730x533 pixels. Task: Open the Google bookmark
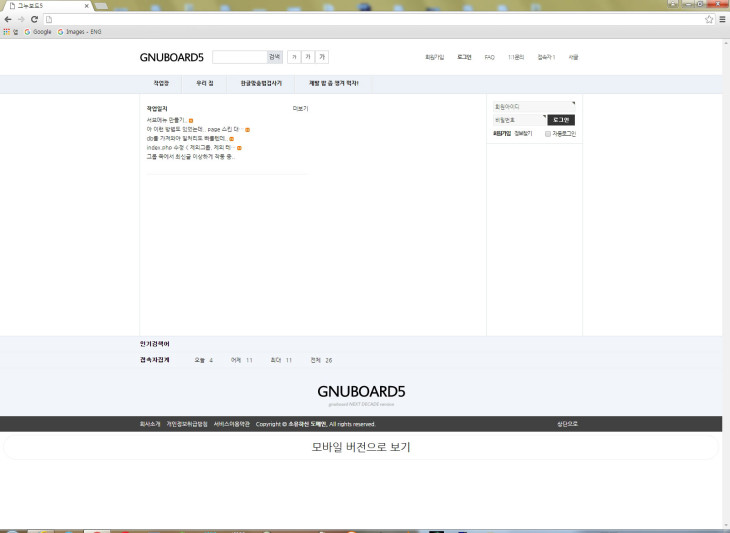click(x=38, y=32)
